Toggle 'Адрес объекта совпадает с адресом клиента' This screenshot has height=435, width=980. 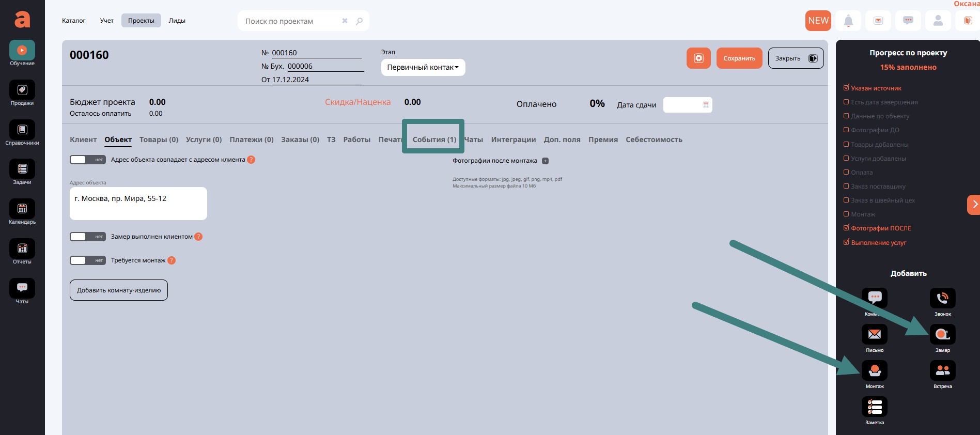tap(87, 160)
